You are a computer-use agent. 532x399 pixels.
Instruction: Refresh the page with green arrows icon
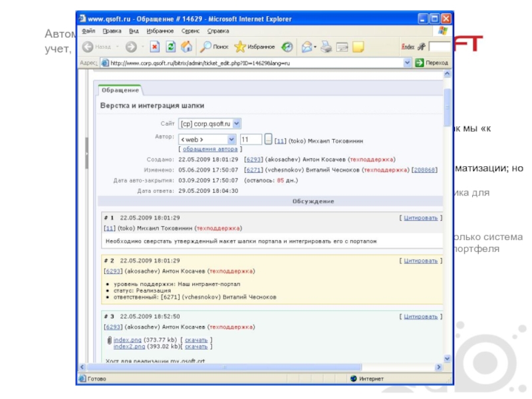pos(170,47)
